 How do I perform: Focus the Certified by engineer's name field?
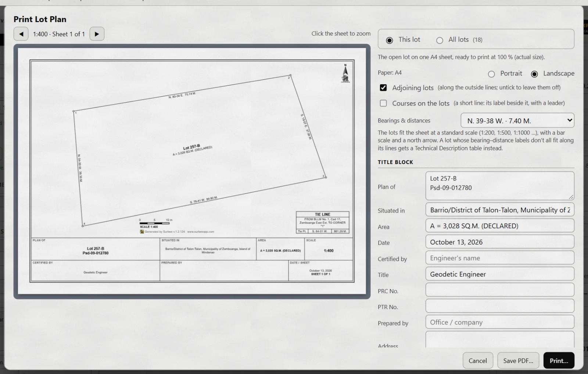(500, 258)
